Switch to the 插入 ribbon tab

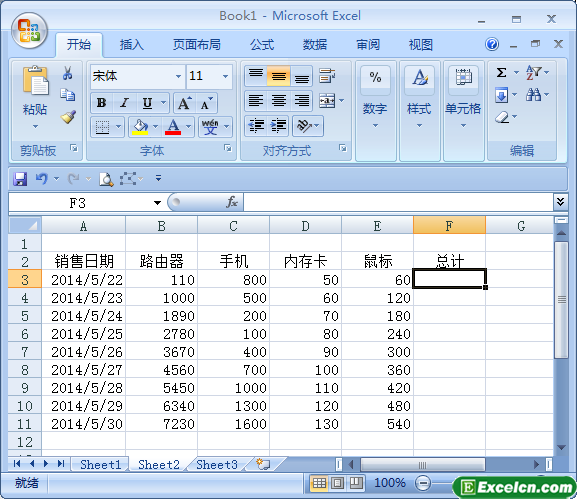pyautogui.click(x=131, y=45)
